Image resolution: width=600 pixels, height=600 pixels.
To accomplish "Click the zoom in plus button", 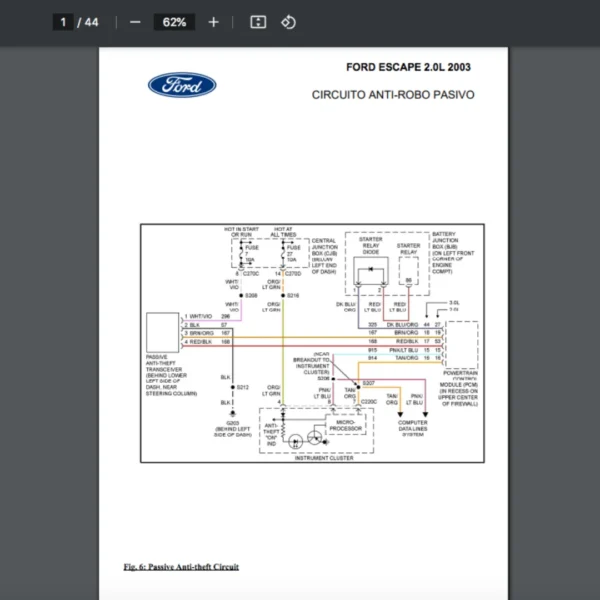I will point(213,22).
